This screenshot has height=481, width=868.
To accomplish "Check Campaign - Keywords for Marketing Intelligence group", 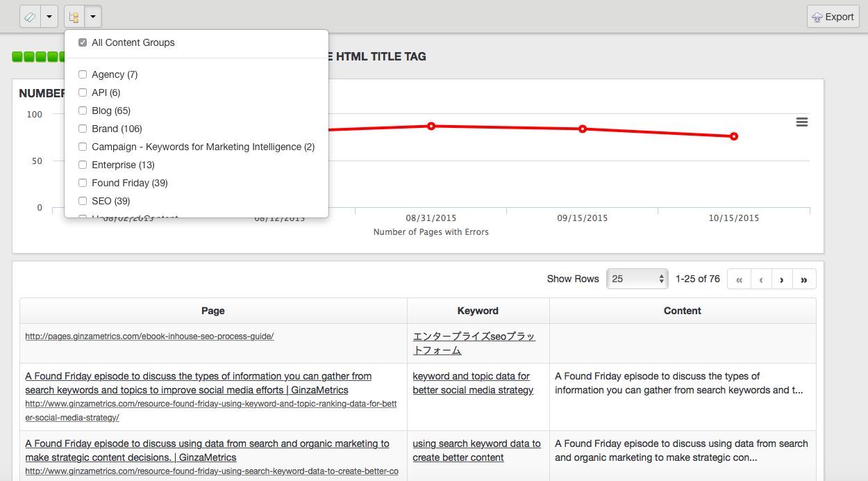I will click(x=83, y=147).
